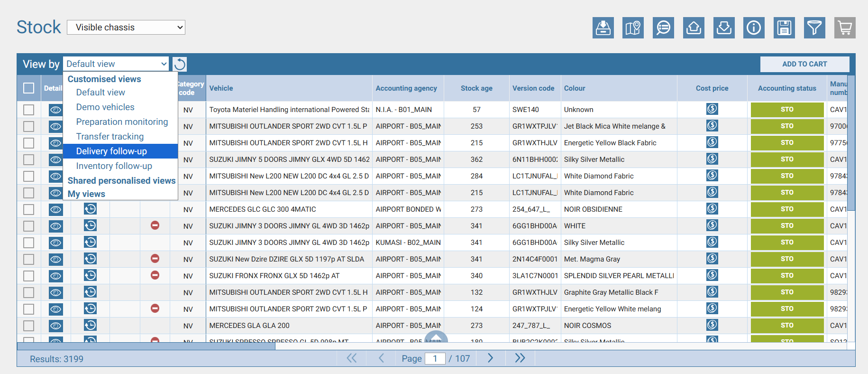
Task: Open cost price icon for stock age 253 row
Action: click(x=712, y=126)
